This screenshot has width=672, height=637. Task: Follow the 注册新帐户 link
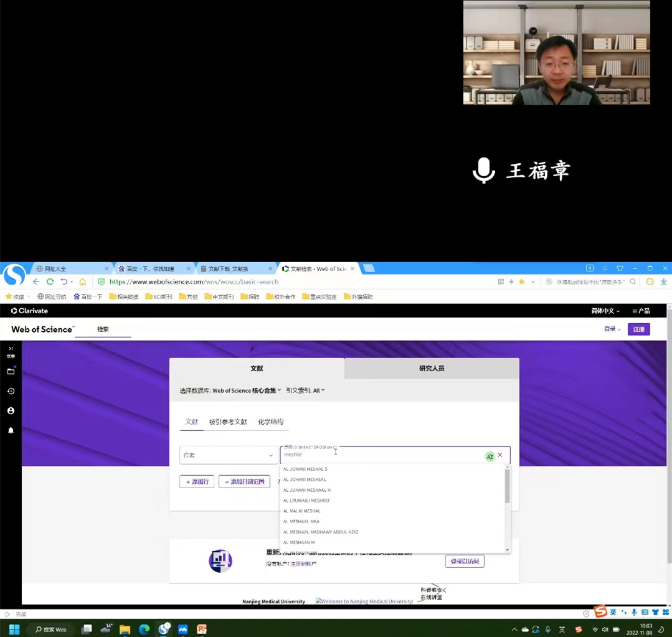(303, 564)
